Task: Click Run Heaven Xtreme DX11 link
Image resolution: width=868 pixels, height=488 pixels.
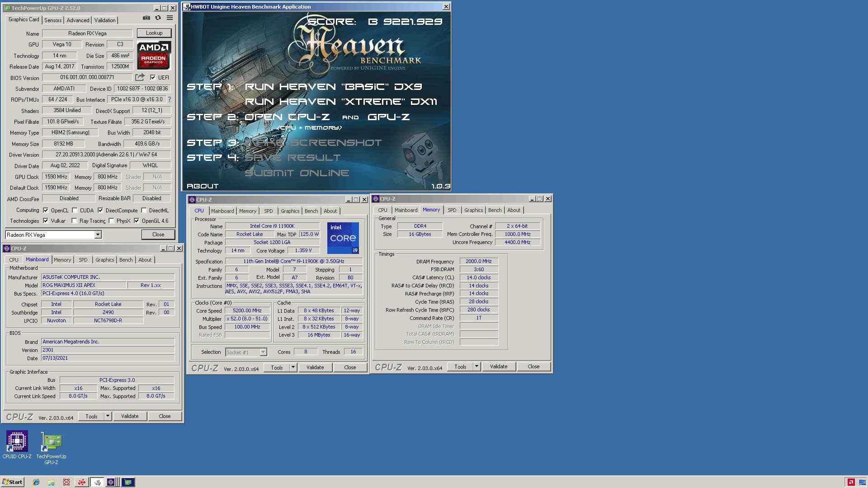Action: click(341, 102)
